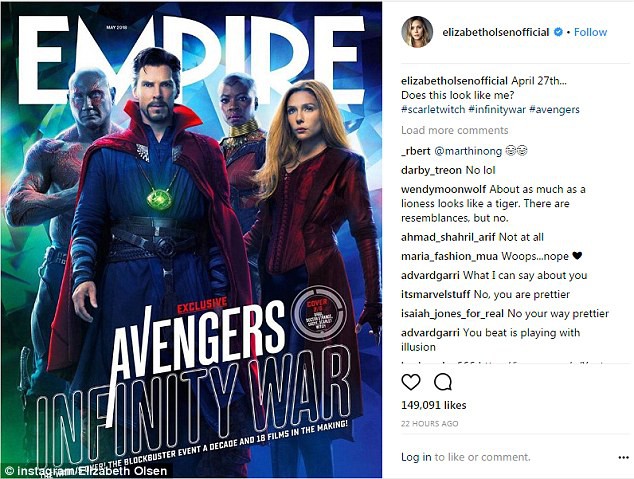
Task: Open the #infinitywar hashtag
Action: click(497, 110)
